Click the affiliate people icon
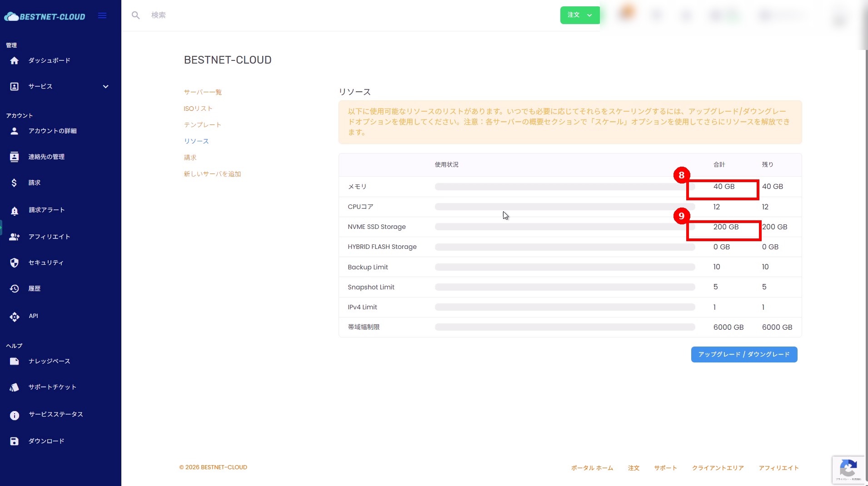868x486 pixels. coord(15,237)
